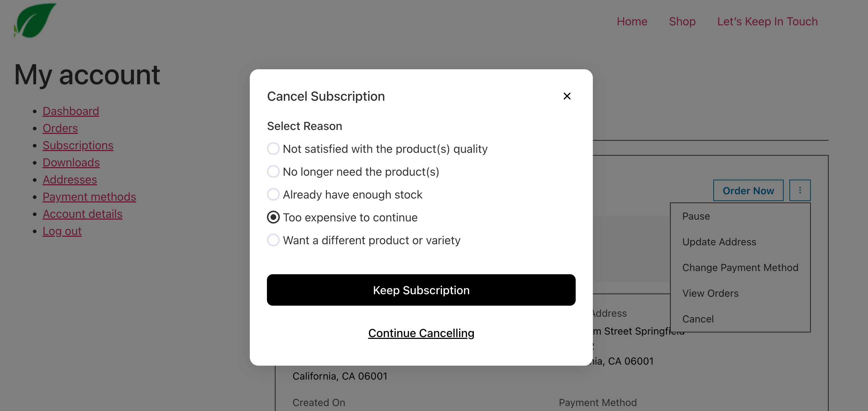
Task: Select reason Not satisfied with product quality
Action: click(x=273, y=149)
